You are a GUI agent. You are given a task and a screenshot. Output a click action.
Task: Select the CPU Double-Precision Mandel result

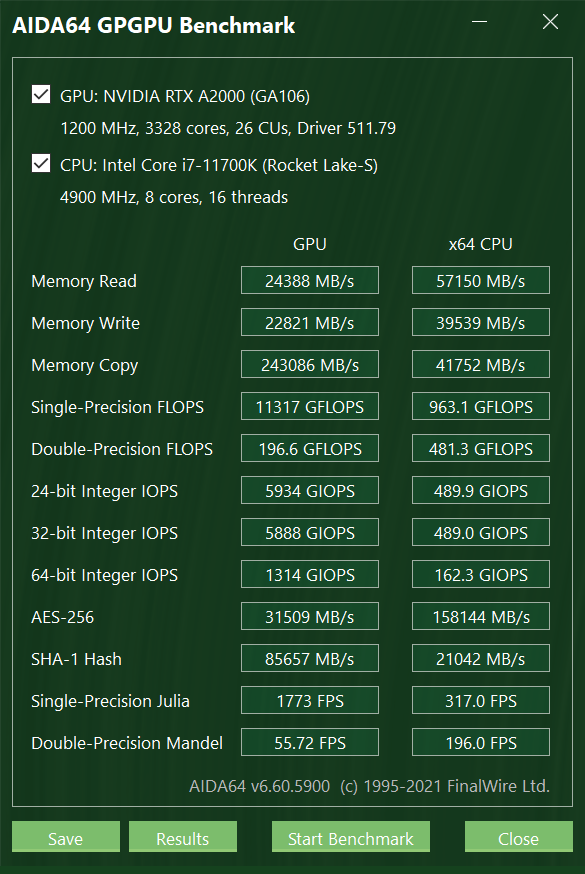(x=480, y=742)
